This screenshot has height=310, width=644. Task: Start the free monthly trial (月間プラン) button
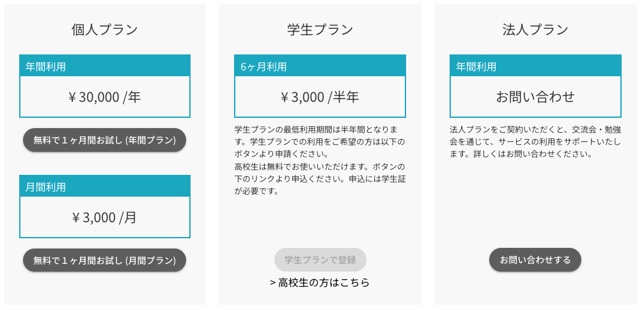[x=104, y=261]
